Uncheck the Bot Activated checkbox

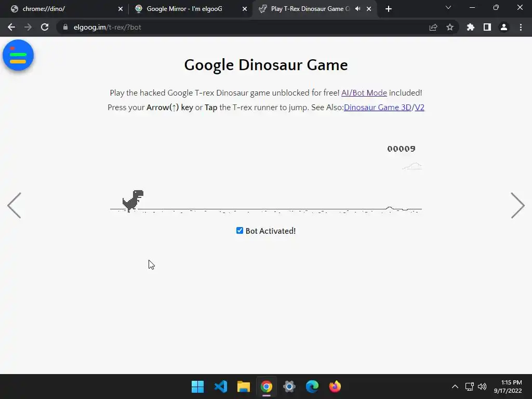pyautogui.click(x=240, y=231)
